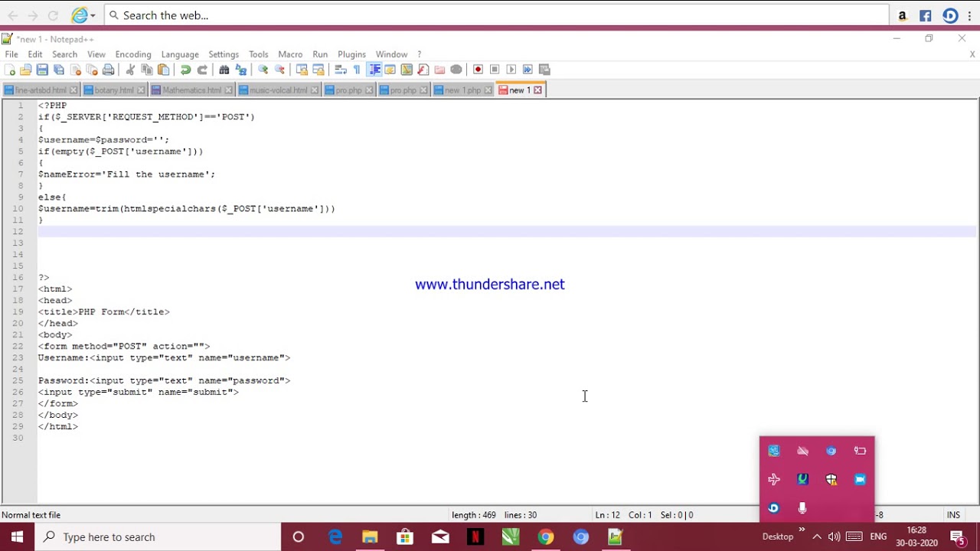Click the Replace toolbar icon
The height and width of the screenshot is (551, 980).
pyautogui.click(x=241, y=70)
